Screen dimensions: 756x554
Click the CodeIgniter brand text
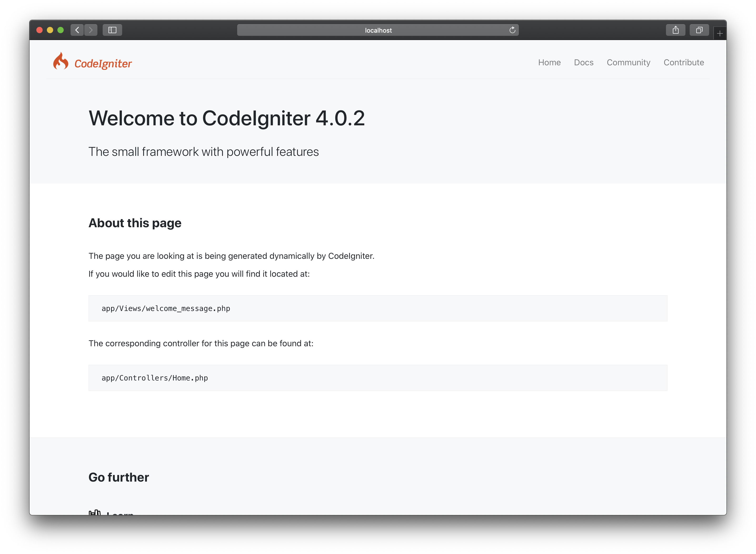click(x=103, y=64)
